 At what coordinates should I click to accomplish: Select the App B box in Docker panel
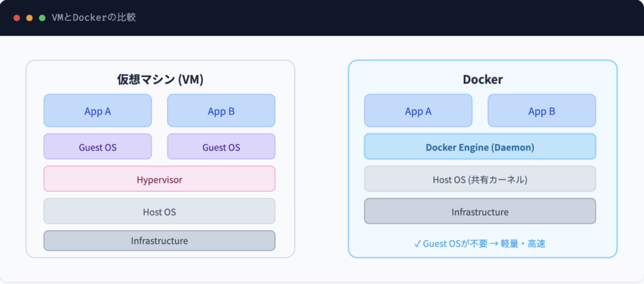pyautogui.click(x=541, y=111)
